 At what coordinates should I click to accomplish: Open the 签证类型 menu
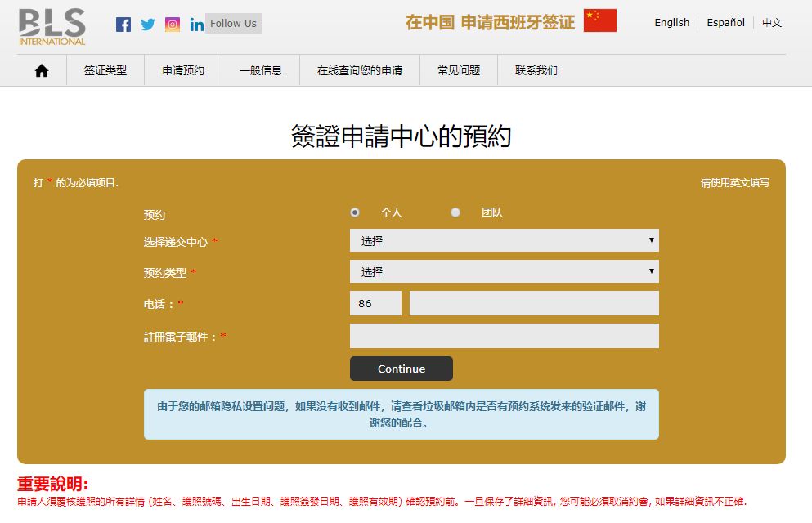click(105, 71)
